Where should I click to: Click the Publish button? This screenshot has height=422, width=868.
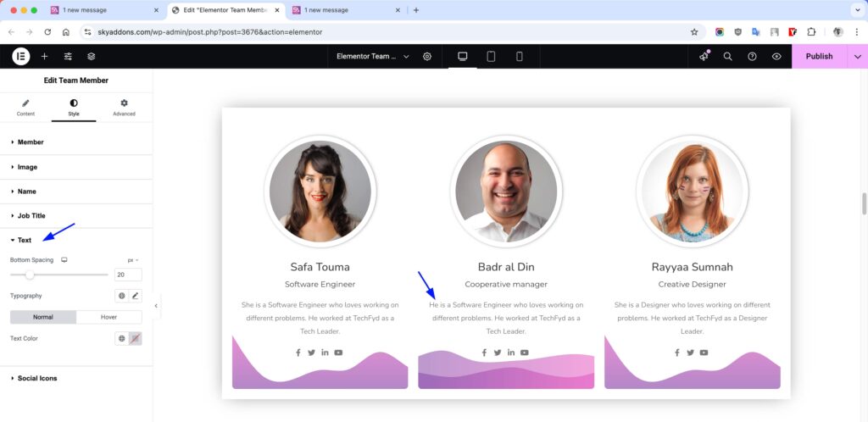point(820,57)
